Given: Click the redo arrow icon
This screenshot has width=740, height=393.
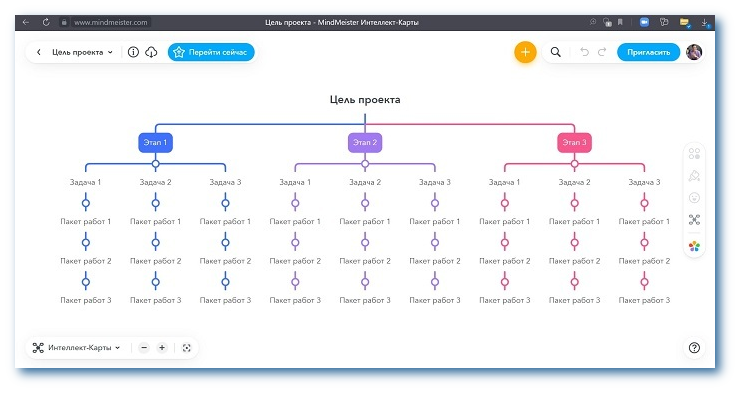Looking at the screenshot, I should coord(602,52).
